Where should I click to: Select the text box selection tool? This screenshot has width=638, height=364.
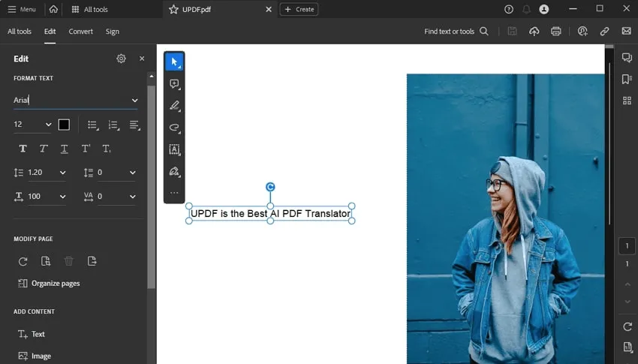(x=174, y=149)
